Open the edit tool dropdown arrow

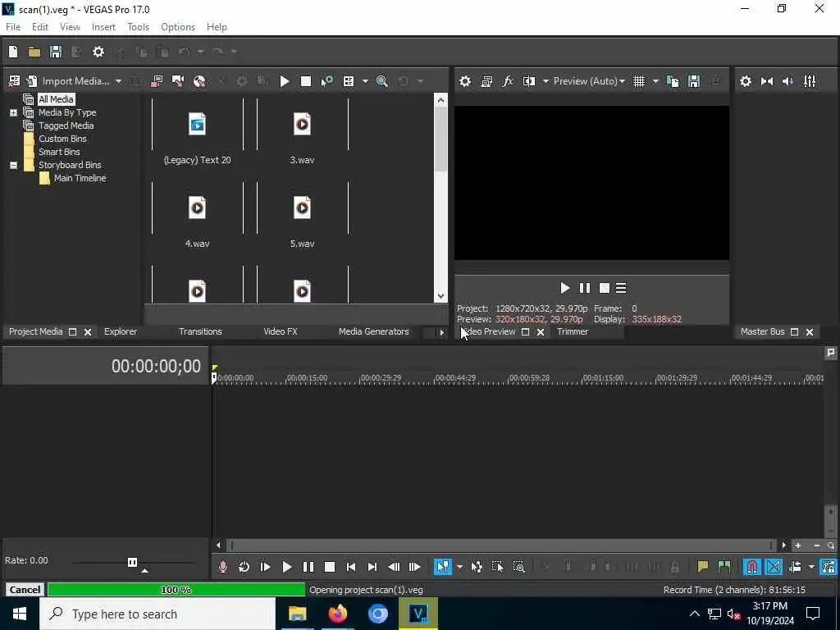pos(459,567)
